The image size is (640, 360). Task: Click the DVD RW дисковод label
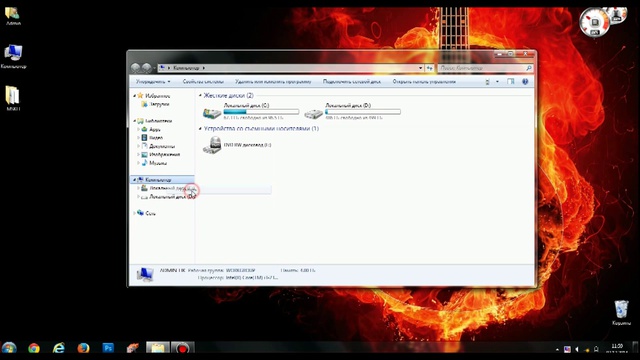(x=247, y=145)
